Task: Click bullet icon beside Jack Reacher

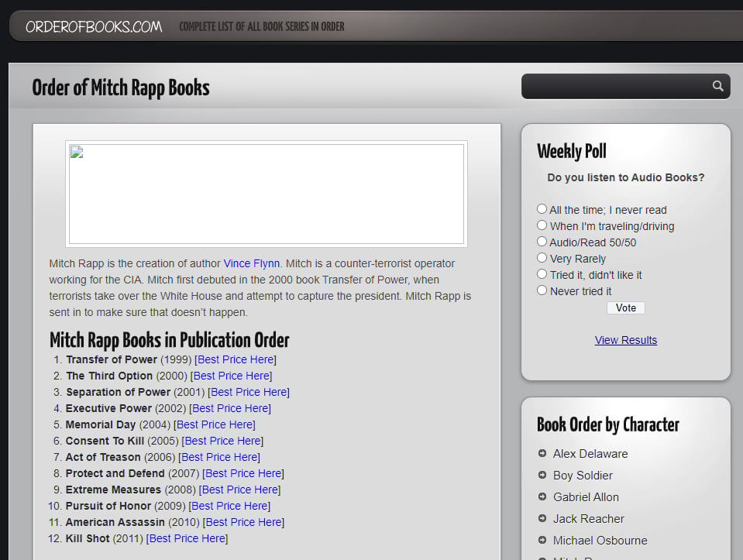Action: click(x=542, y=518)
